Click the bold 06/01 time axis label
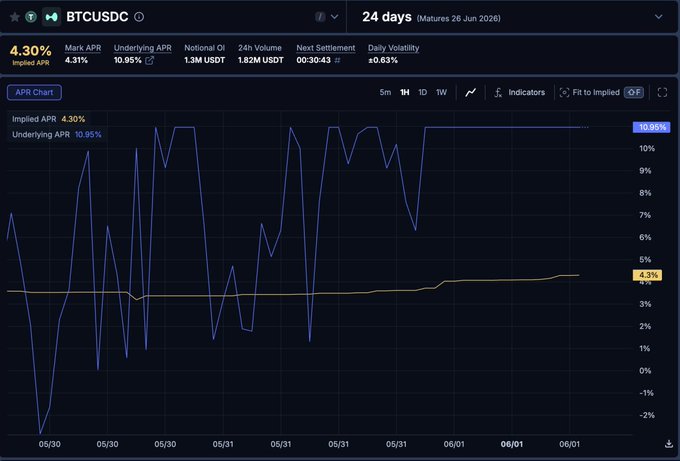 [x=512, y=444]
